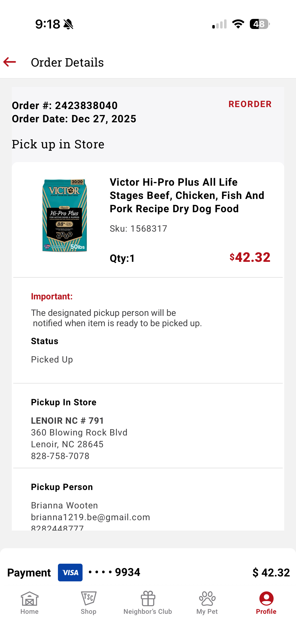Tap the $42.32 payment total
Viewport: 296px width, 644px height.
click(271, 572)
